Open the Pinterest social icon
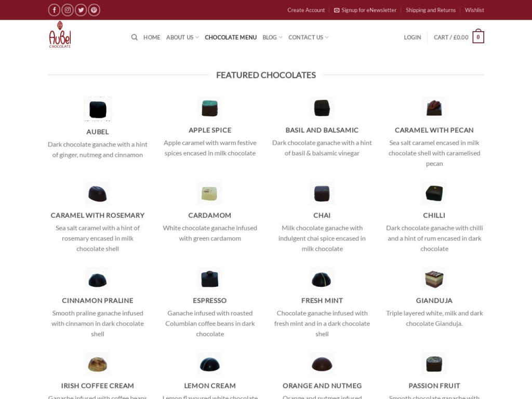 point(94,10)
